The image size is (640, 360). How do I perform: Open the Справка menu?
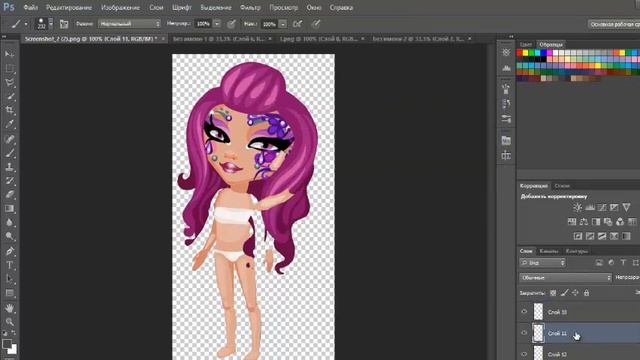(341, 7)
